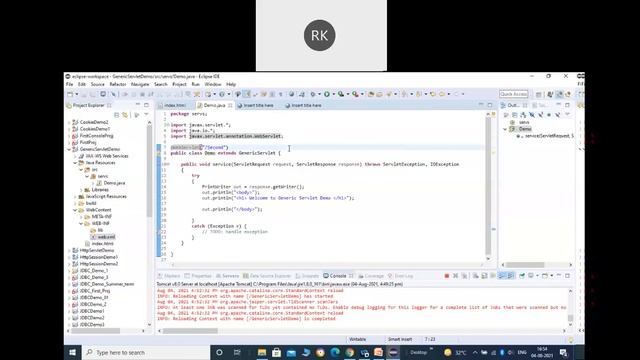Switch to Servers tab
Screen dimensions: 640x360
[227, 276]
